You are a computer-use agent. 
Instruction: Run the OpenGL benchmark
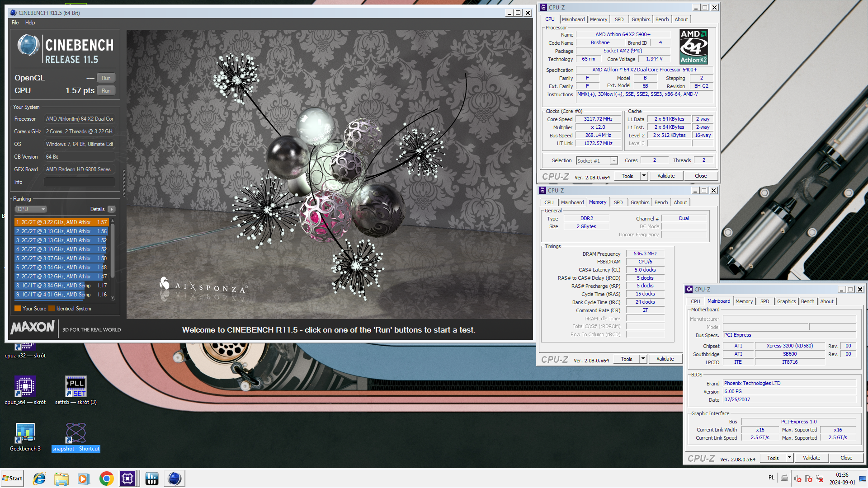[106, 78]
